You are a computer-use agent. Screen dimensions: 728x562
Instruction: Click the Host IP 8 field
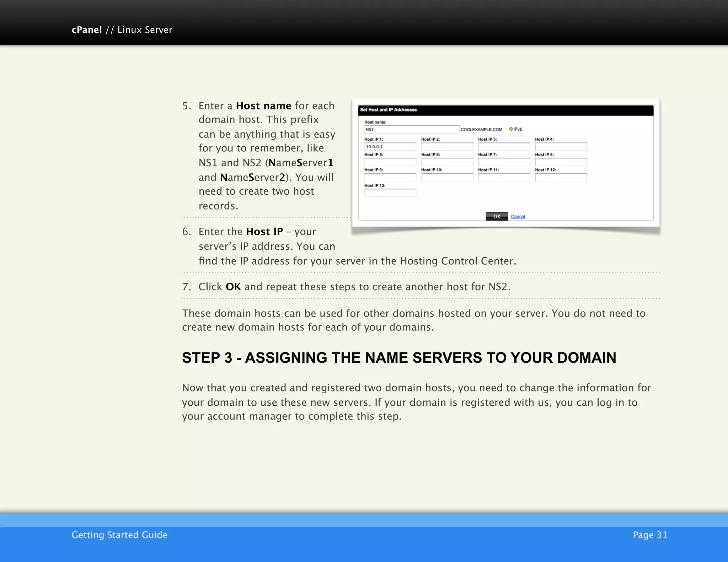pyautogui.click(x=561, y=162)
